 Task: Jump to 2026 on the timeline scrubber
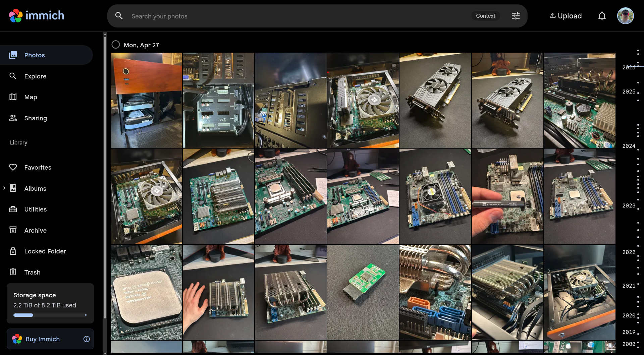[x=629, y=67]
